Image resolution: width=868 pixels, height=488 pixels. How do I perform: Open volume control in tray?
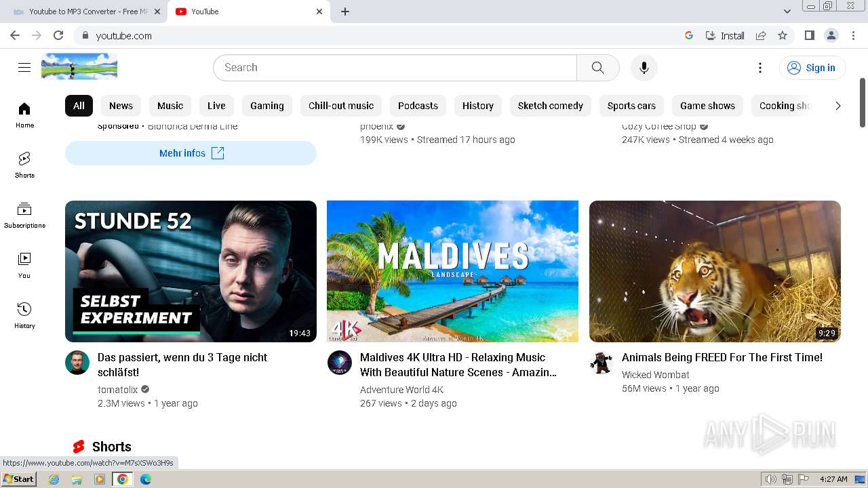tap(770, 479)
